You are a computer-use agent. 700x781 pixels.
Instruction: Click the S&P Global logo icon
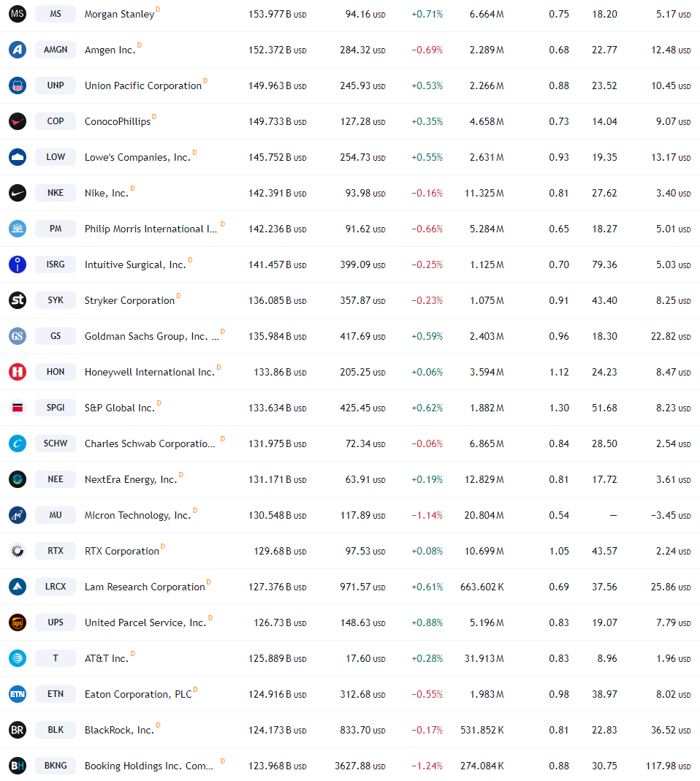click(18, 408)
